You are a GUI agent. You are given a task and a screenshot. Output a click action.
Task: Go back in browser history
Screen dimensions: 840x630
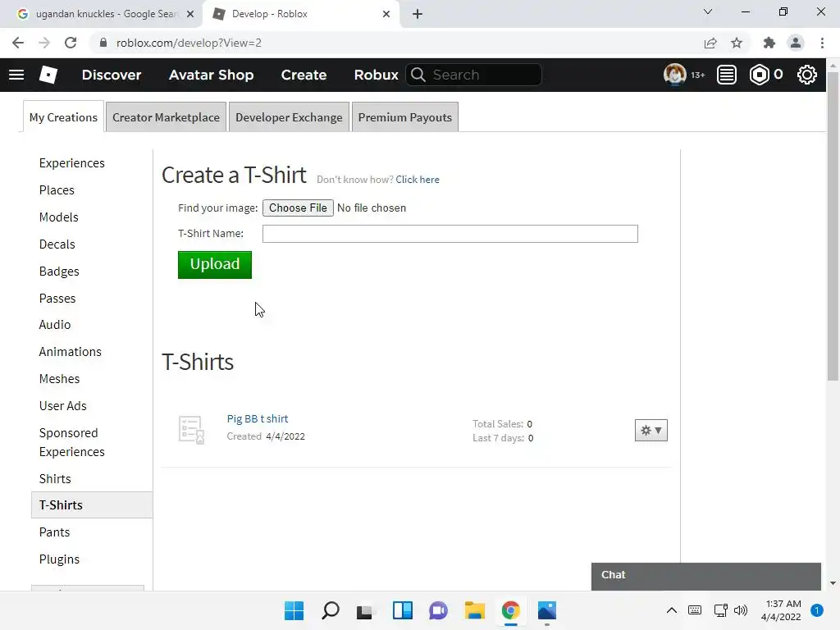pos(18,43)
